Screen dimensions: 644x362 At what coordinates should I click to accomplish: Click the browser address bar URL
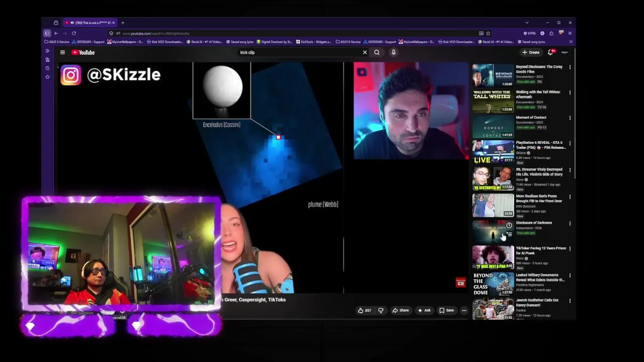[x=156, y=33]
